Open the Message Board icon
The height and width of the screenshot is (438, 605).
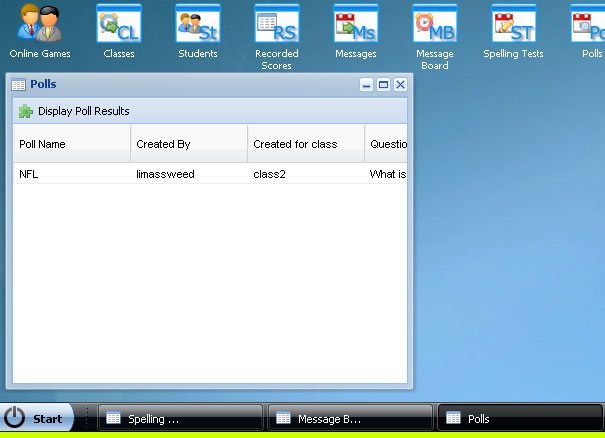434,28
